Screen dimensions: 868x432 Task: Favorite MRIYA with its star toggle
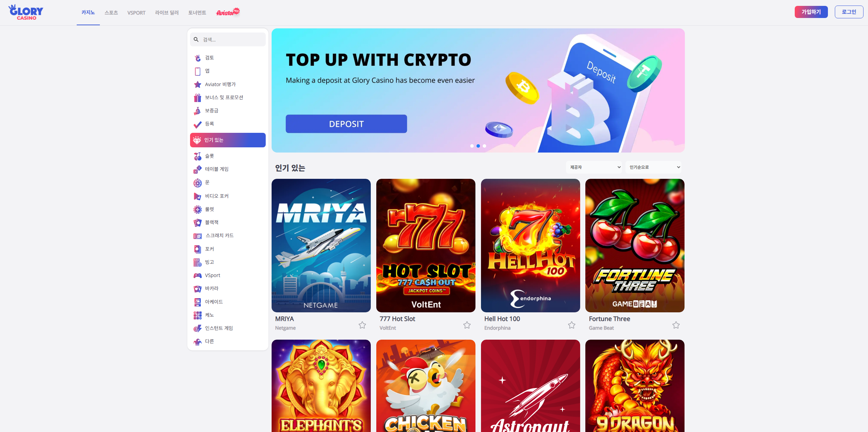click(x=362, y=325)
